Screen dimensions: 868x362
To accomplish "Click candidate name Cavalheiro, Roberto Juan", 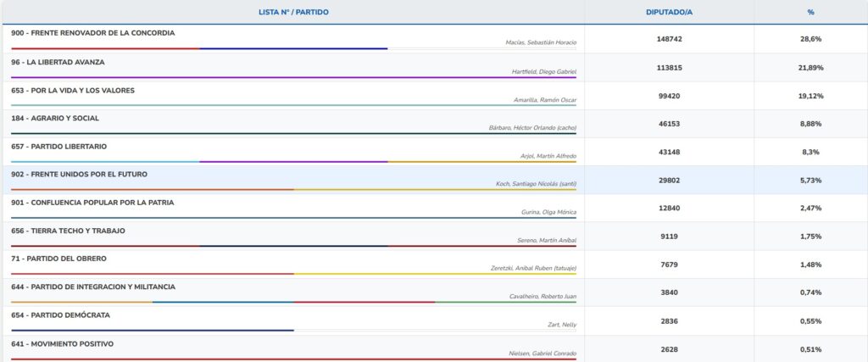I will pos(542,297).
